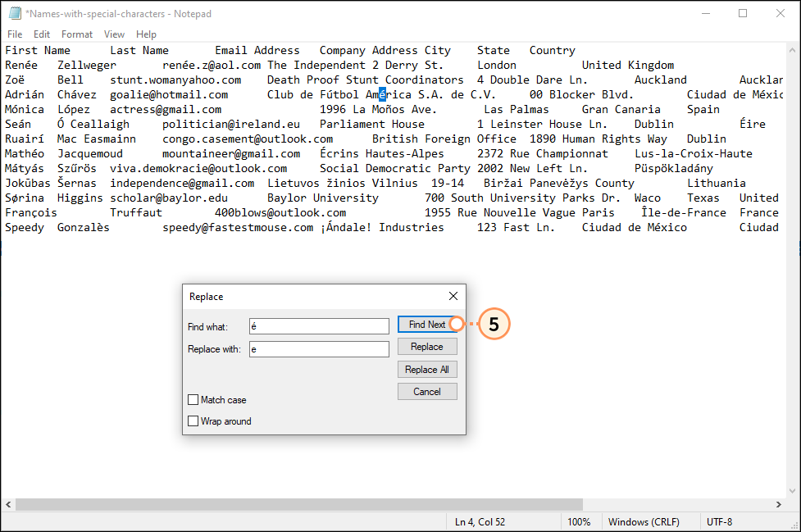Click the text United Kingdom
801x532 pixels.
(x=628, y=66)
